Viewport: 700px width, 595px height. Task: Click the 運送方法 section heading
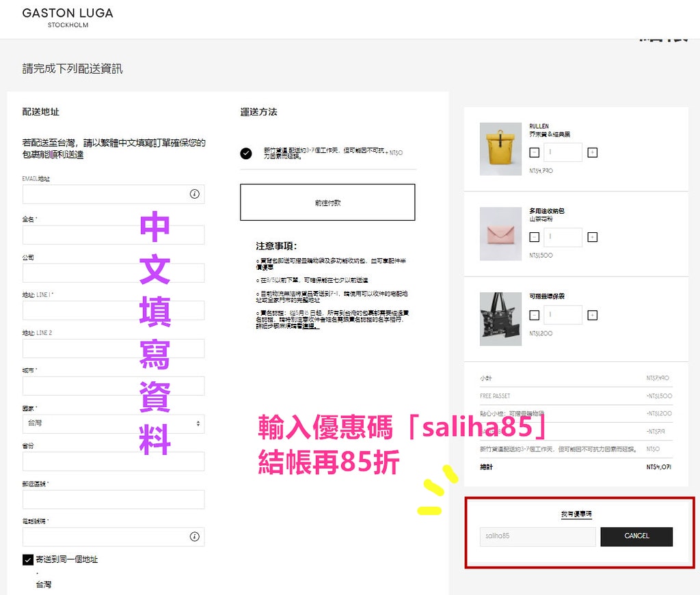[258, 112]
